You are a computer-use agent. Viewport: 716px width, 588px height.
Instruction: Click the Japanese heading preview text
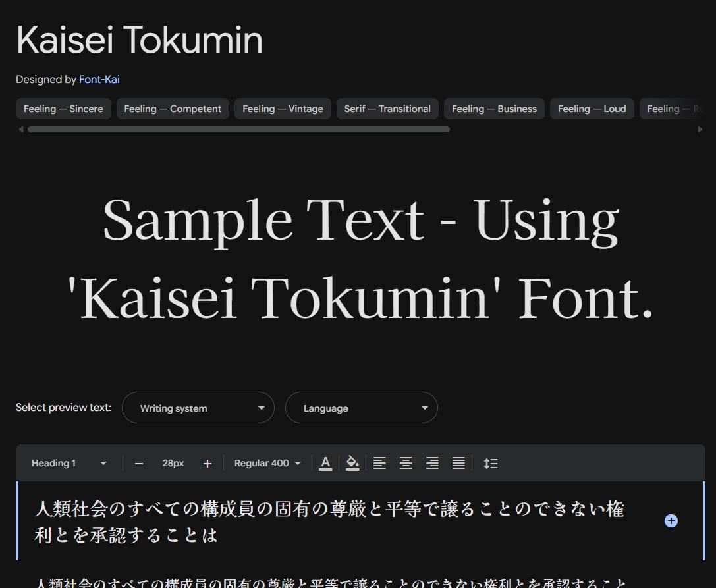coord(330,521)
